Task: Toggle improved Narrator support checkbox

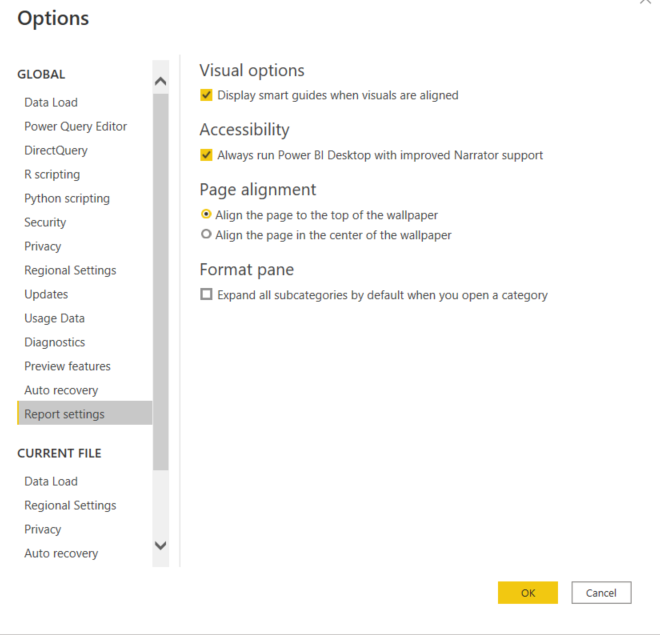Action: pos(206,155)
